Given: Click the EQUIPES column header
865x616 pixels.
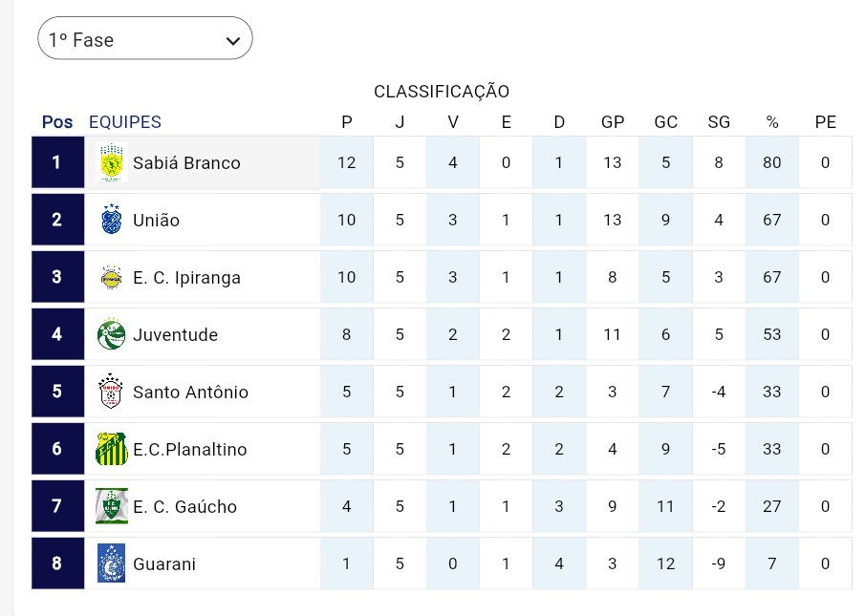Looking at the screenshot, I should point(125,122).
